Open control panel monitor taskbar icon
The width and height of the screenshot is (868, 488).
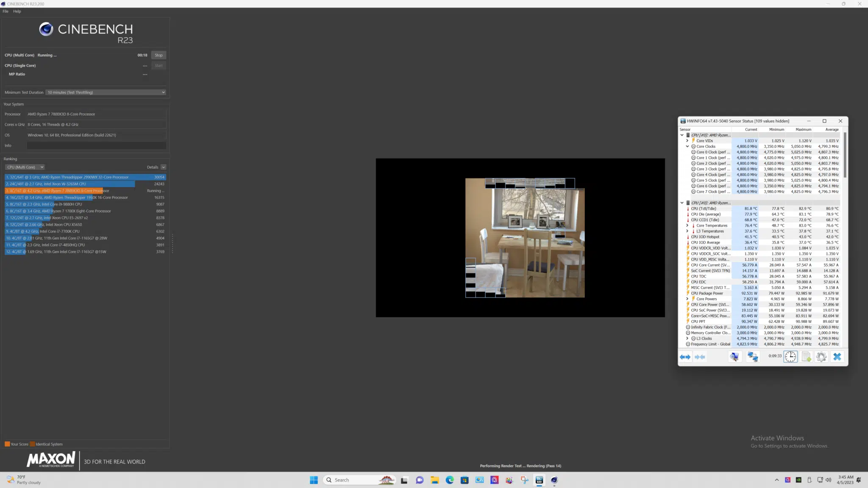(x=479, y=480)
